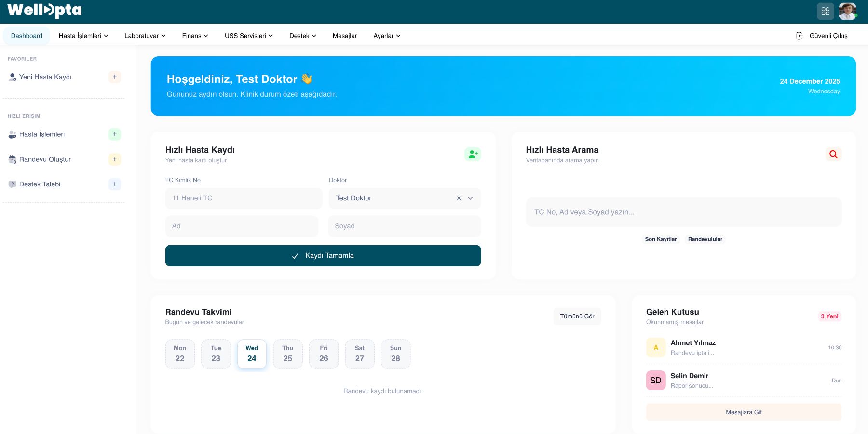The width and height of the screenshot is (868, 434).
Task: Select Thu 25 in the calendar
Action: click(x=287, y=354)
